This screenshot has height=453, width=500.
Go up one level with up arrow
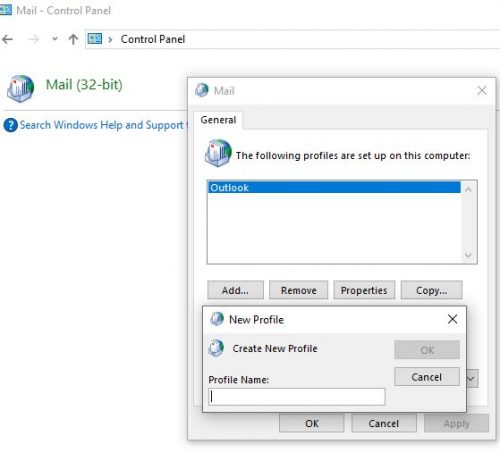tap(73, 39)
